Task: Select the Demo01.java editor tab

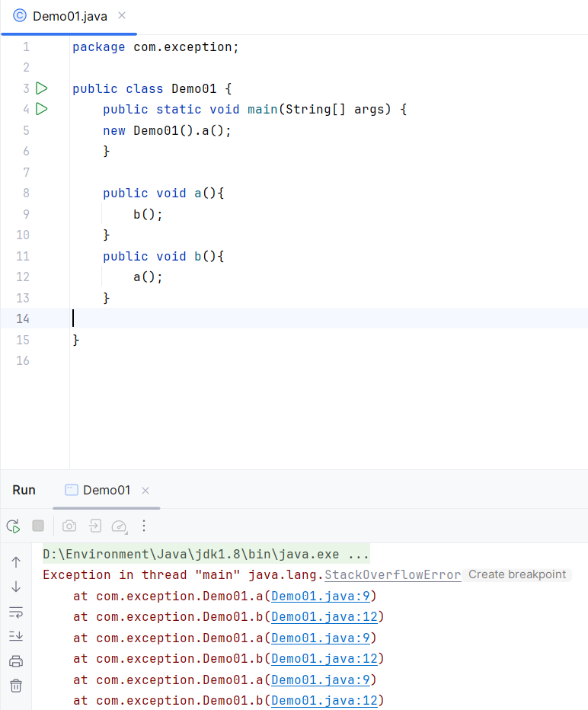Action: coord(69,17)
